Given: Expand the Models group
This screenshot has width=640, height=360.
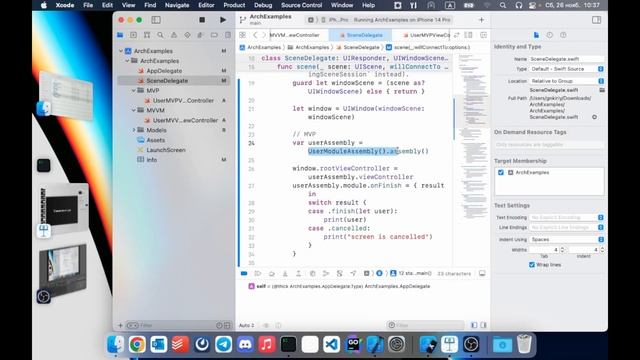Looking at the screenshot, I should coord(134,130).
